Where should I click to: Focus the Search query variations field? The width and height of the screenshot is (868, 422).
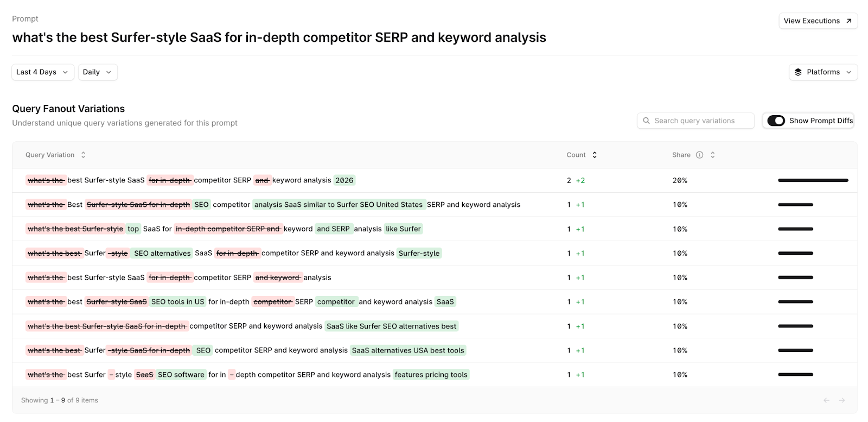tap(700, 121)
